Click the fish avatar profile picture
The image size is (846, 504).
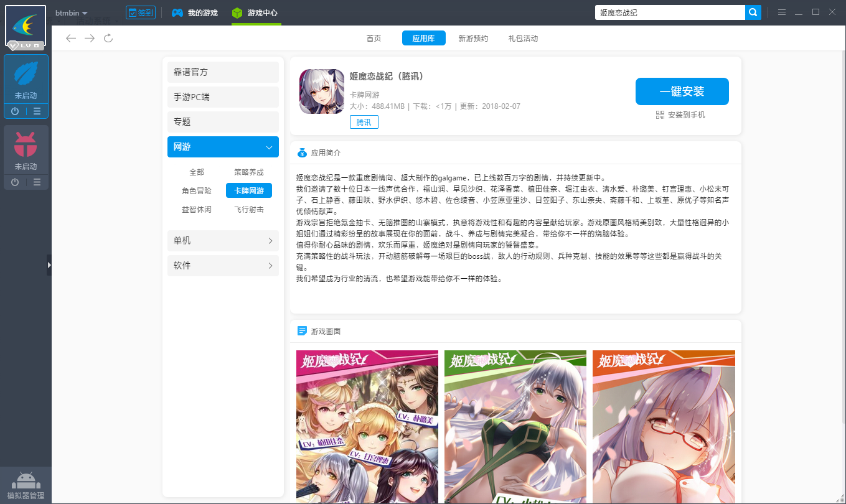coord(26,26)
